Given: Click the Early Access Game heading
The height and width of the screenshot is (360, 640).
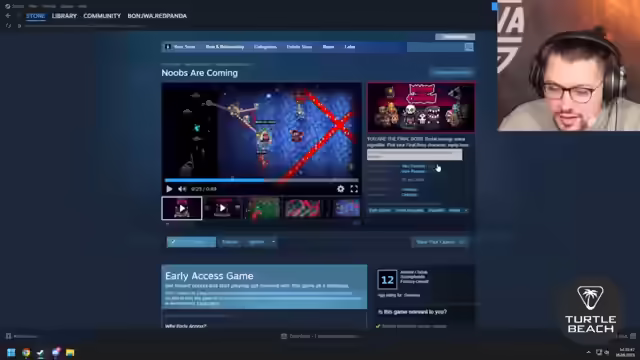Looking at the screenshot, I should pos(209,276).
